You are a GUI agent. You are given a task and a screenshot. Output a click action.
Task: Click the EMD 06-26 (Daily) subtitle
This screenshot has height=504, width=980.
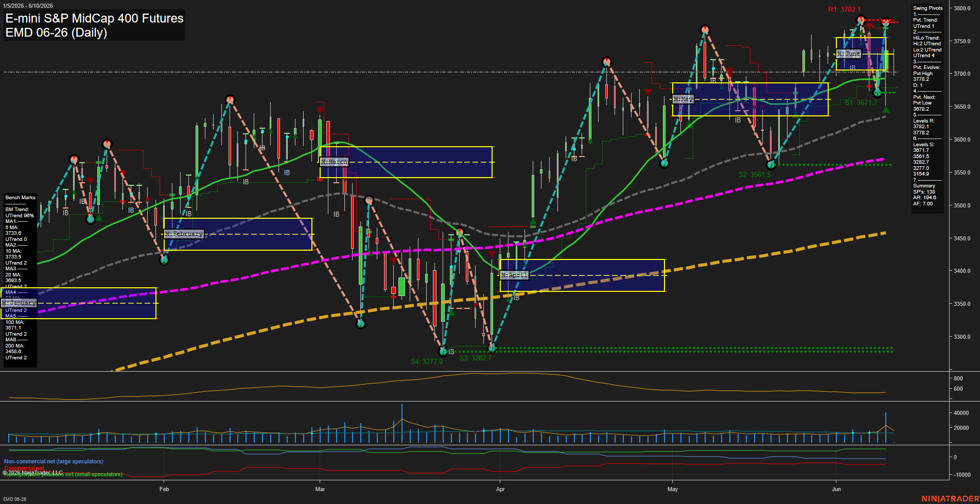(x=56, y=32)
